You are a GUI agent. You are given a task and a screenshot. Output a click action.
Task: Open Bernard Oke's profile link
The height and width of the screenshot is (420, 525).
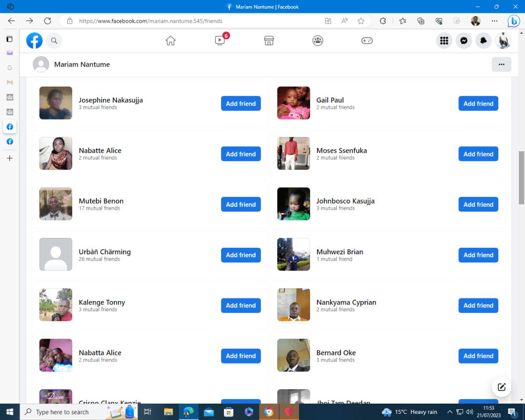(x=336, y=353)
